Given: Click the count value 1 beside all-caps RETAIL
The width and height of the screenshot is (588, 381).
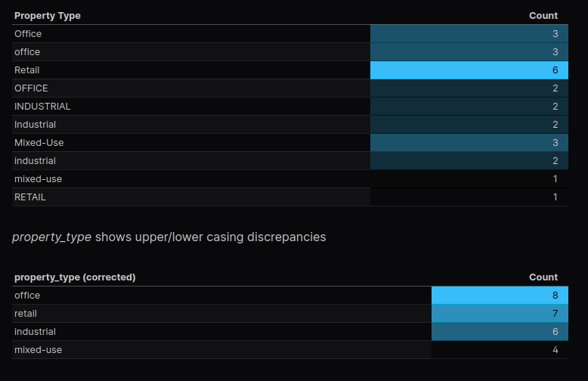Looking at the screenshot, I should [x=554, y=197].
